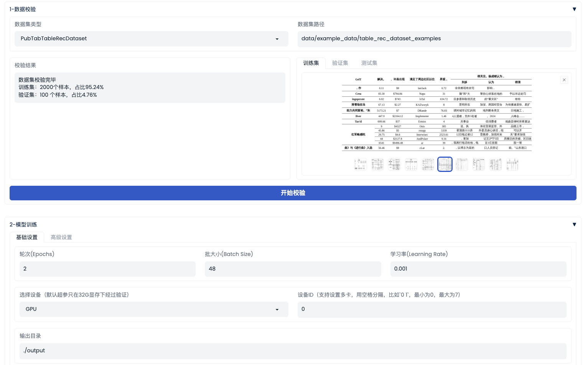Select the 训练集 tab
Viewport: 588px width, 365px height.
(311, 63)
